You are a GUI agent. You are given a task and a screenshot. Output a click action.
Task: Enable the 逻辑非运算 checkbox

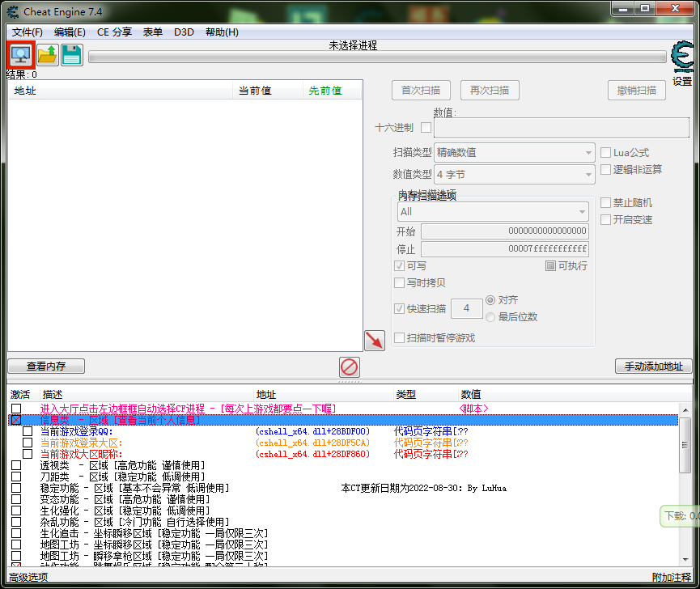click(x=606, y=170)
